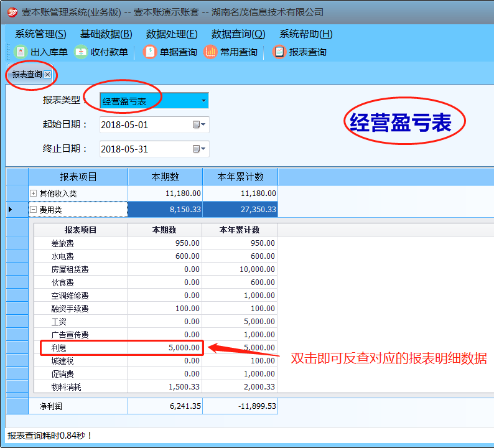Click the current row indicator arrow
Viewport: 494px width, 448px height.
click(11, 209)
